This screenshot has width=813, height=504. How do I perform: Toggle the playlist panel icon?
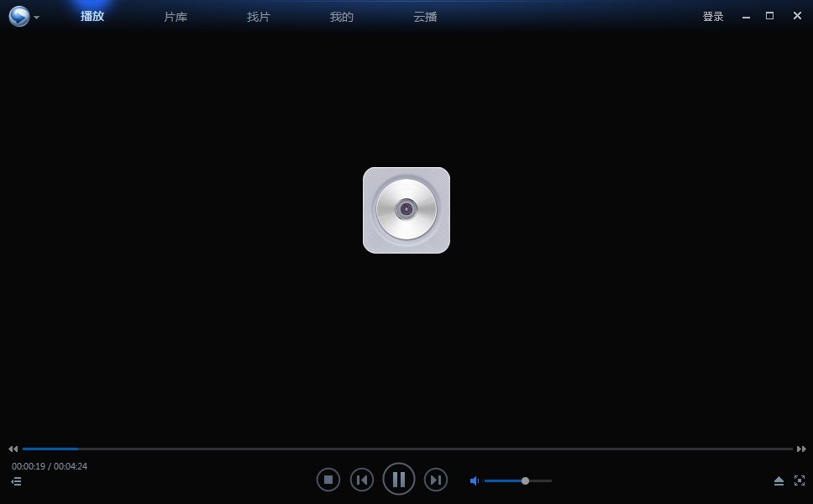[16, 481]
